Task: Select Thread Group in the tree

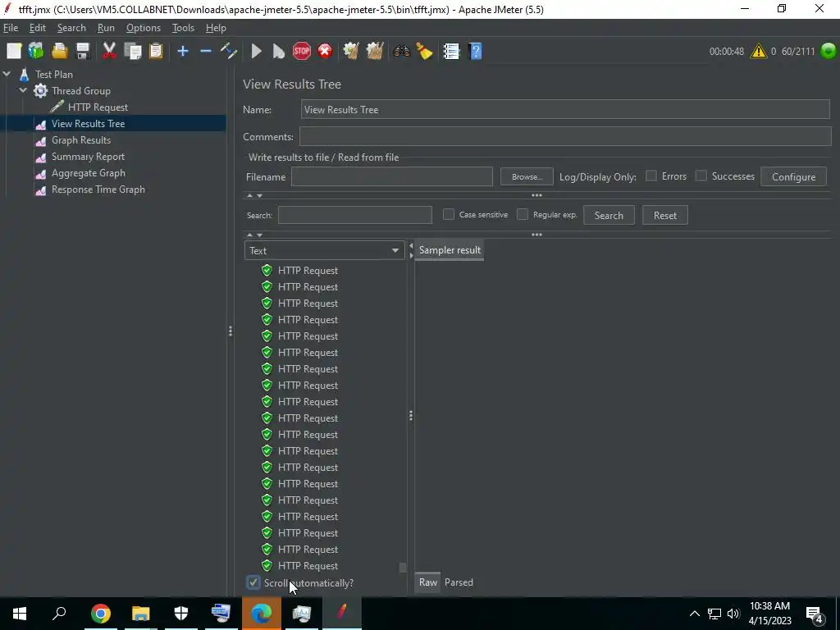Action: pos(80,91)
